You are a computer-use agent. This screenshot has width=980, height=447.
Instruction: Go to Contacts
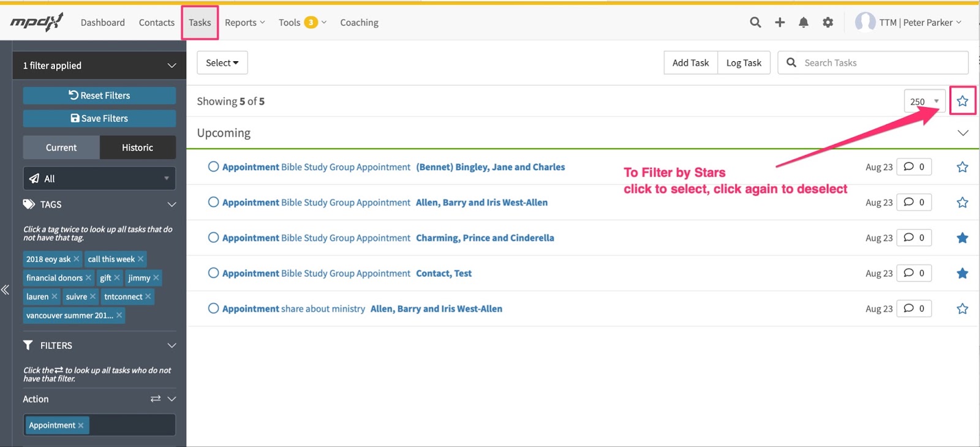coord(157,23)
